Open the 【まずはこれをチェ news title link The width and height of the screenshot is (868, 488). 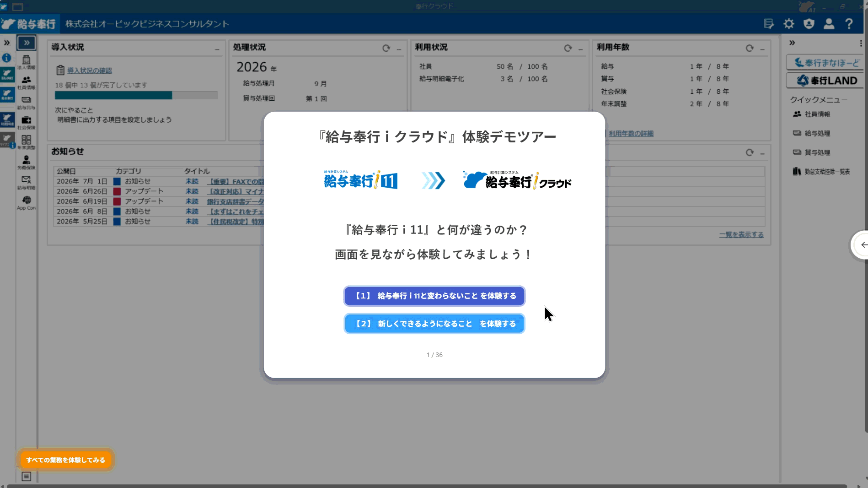pyautogui.click(x=236, y=212)
